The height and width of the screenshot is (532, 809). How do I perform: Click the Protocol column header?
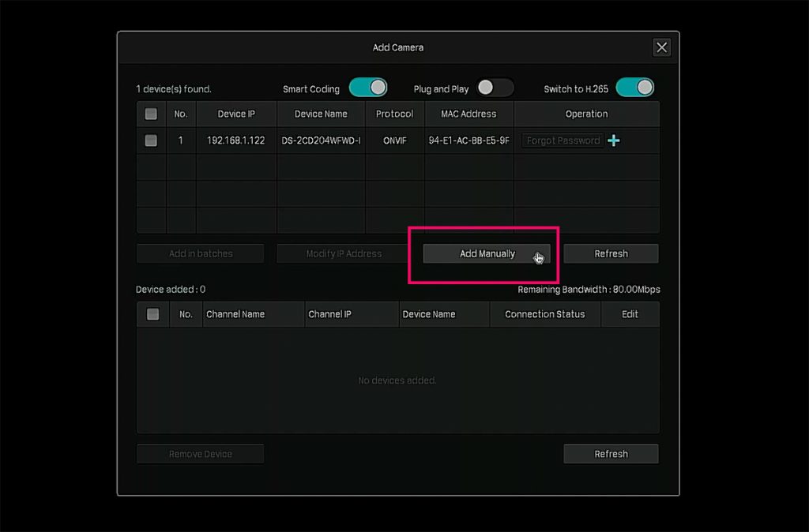coord(394,114)
